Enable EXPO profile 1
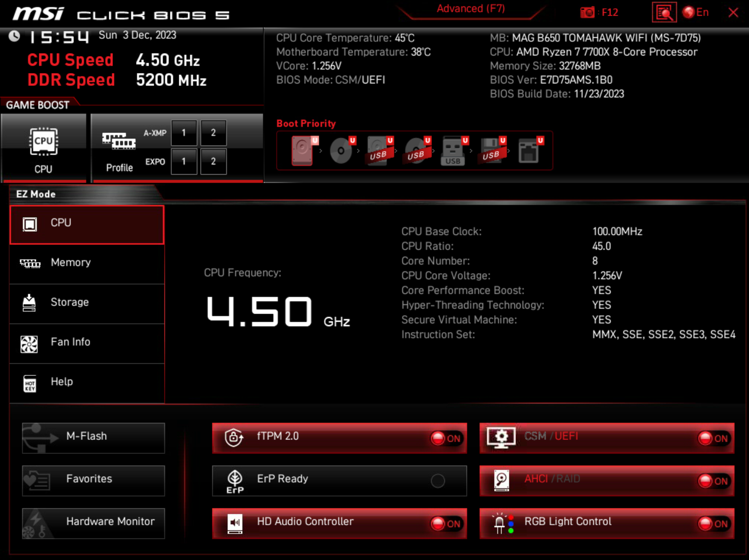749x560 pixels. (184, 161)
